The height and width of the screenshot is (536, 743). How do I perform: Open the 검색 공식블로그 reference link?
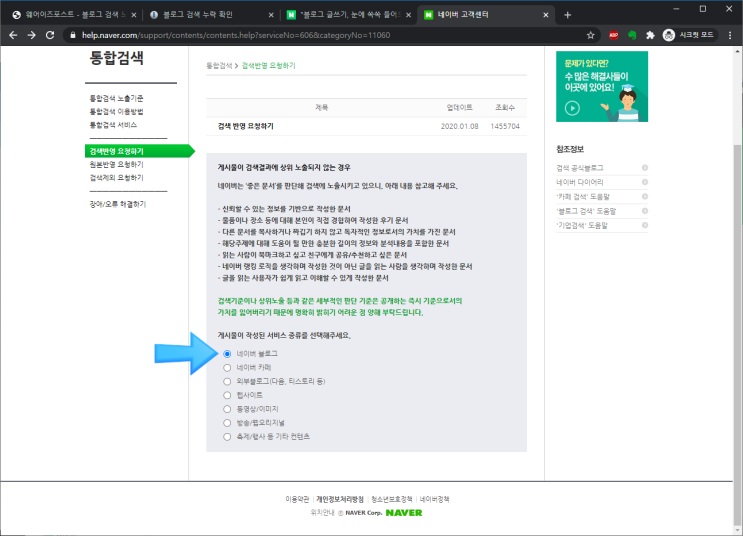point(580,168)
